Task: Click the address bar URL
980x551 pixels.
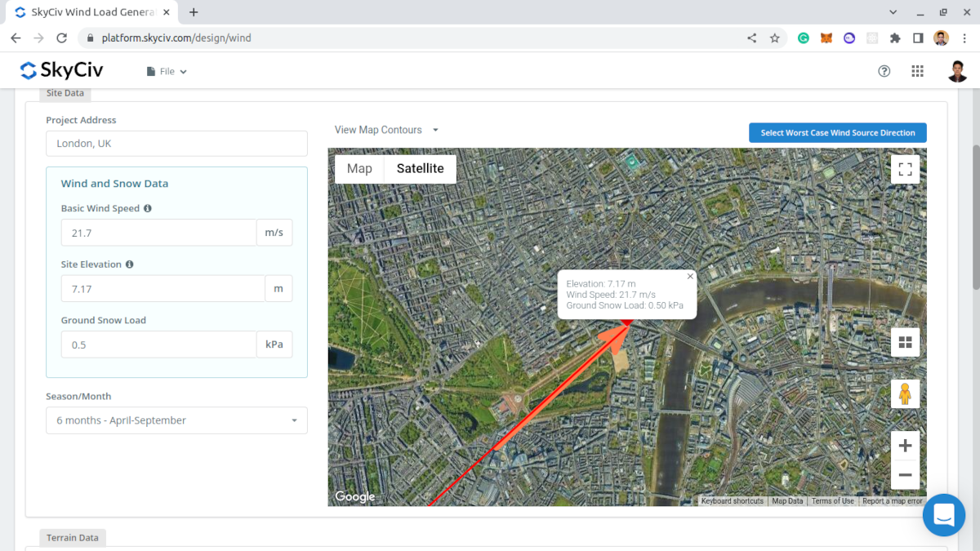Action: point(176,38)
